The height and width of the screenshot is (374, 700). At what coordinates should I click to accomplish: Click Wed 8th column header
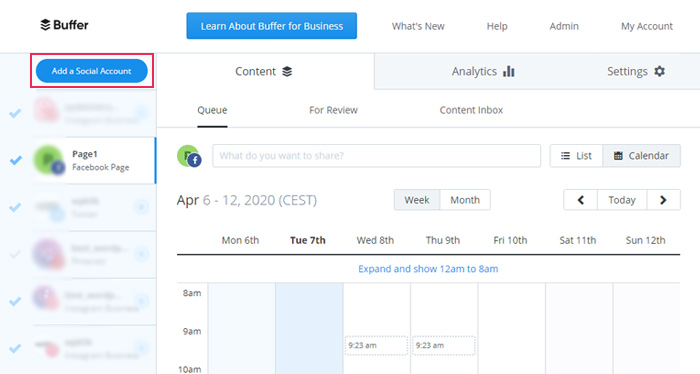coord(375,240)
